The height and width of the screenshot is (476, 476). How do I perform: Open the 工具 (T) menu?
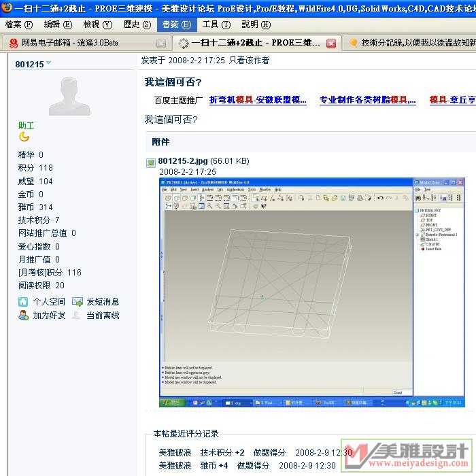click(216, 24)
